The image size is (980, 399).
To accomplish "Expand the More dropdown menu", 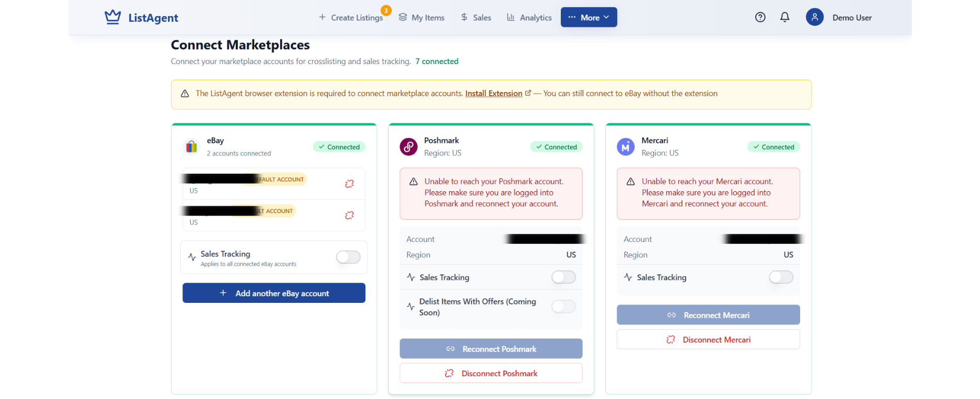I will 589,17.
